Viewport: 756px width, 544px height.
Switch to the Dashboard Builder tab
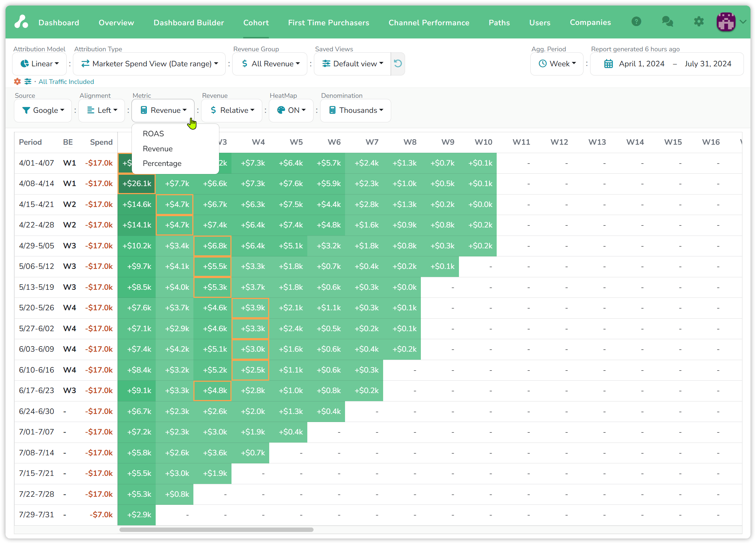(189, 22)
